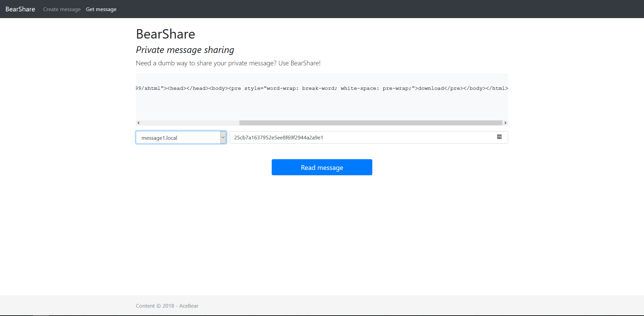Click the BearShare brand logo in navbar

[x=20, y=9]
